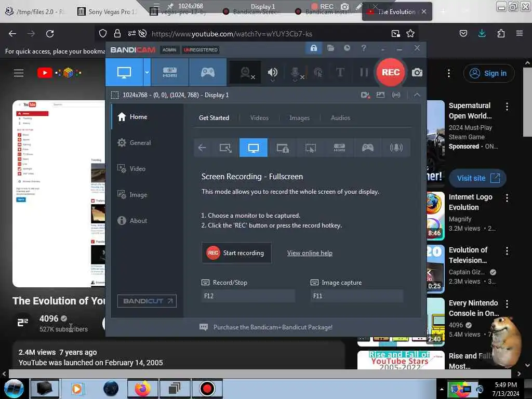Open View online help link
The height and width of the screenshot is (399, 532).
click(x=310, y=253)
